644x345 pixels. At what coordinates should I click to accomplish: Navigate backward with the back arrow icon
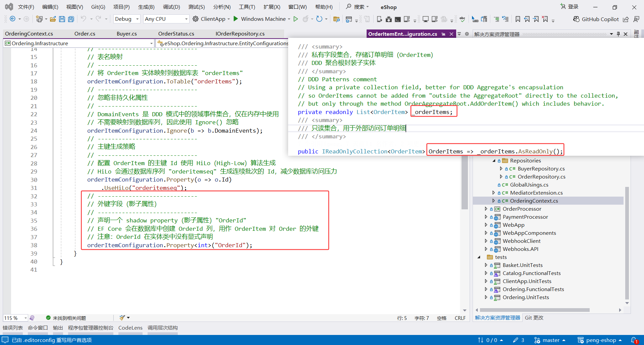tap(12, 19)
